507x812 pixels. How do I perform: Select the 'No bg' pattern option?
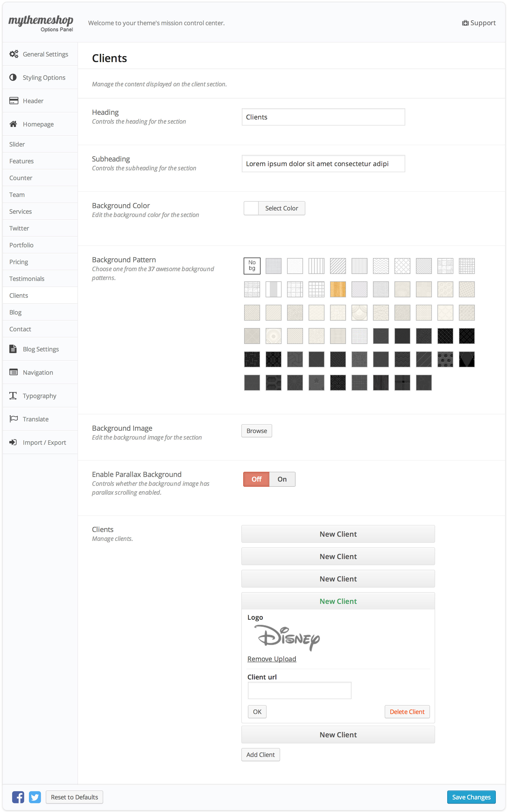[x=252, y=266]
